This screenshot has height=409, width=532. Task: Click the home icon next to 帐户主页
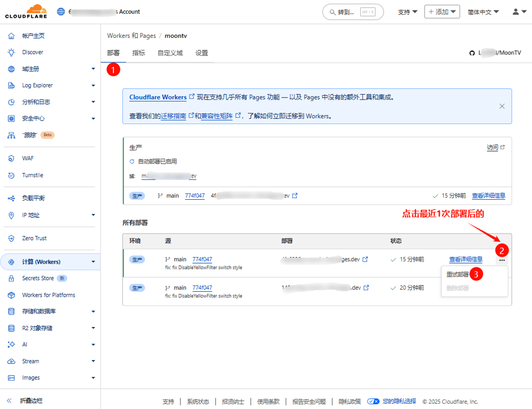[11, 36]
